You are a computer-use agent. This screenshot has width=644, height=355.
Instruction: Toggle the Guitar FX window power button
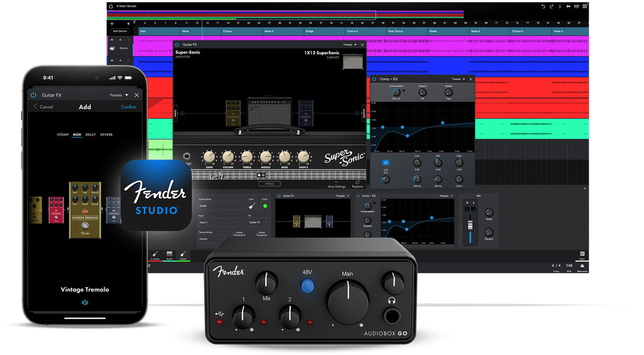point(178,45)
